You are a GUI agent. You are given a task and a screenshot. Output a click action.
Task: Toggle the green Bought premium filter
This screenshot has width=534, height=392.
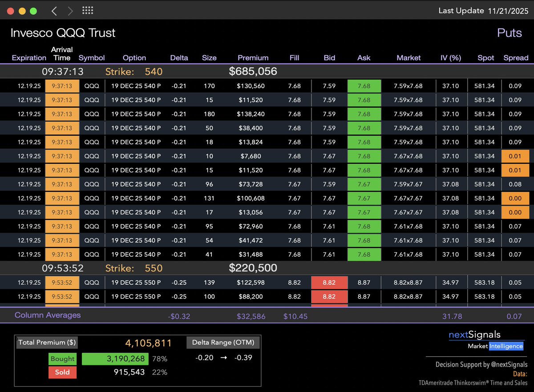[x=62, y=359]
